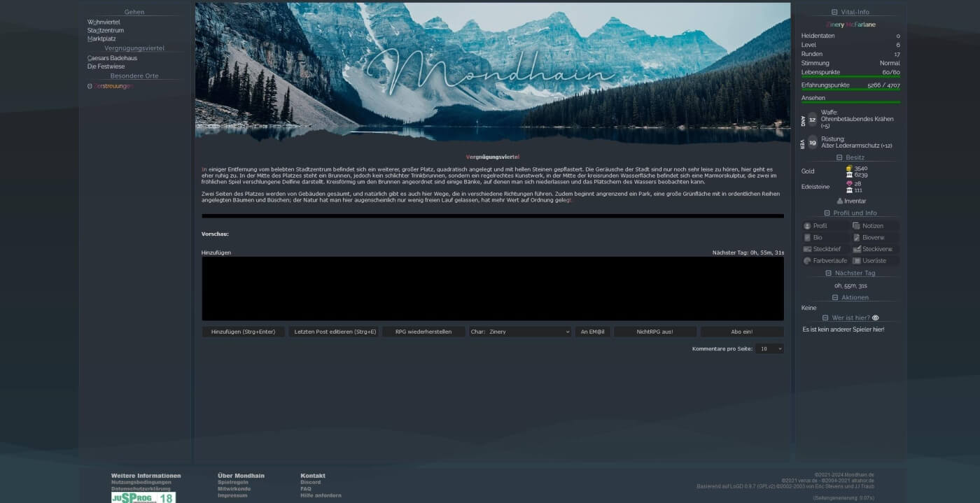
Task: Click inside the black comment text area
Action: (x=492, y=288)
